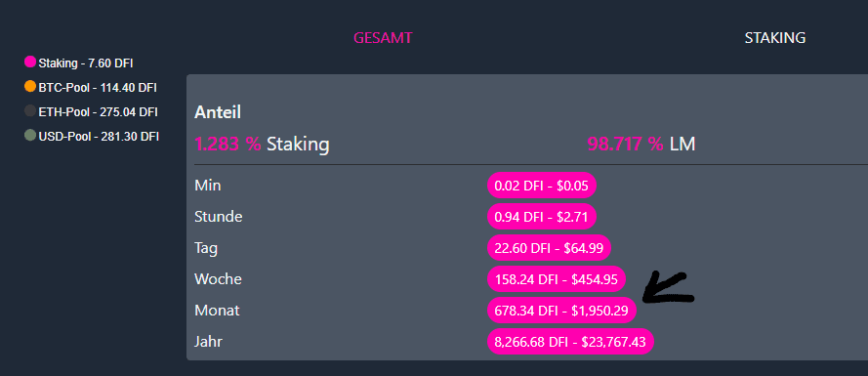Click the dark ETH-Pool legend dot
This screenshot has width=868, height=376.
pyautogui.click(x=30, y=110)
